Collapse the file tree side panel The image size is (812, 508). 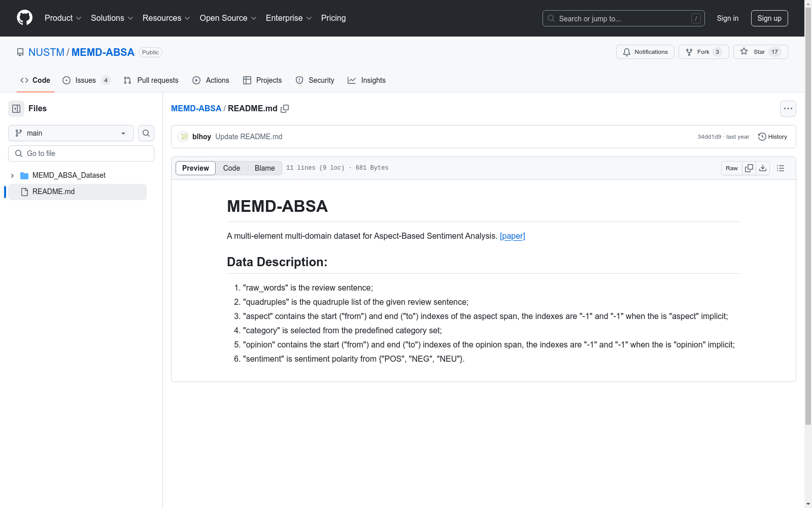click(x=16, y=108)
